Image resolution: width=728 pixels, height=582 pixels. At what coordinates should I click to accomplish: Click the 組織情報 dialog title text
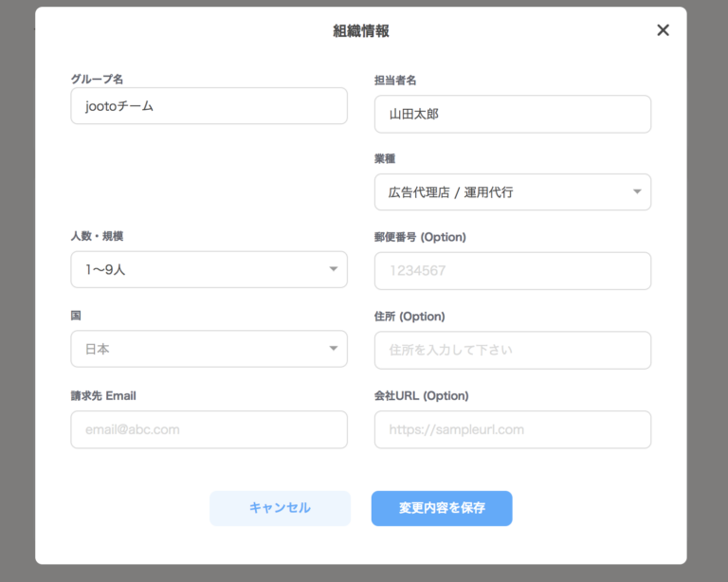(x=361, y=30)
